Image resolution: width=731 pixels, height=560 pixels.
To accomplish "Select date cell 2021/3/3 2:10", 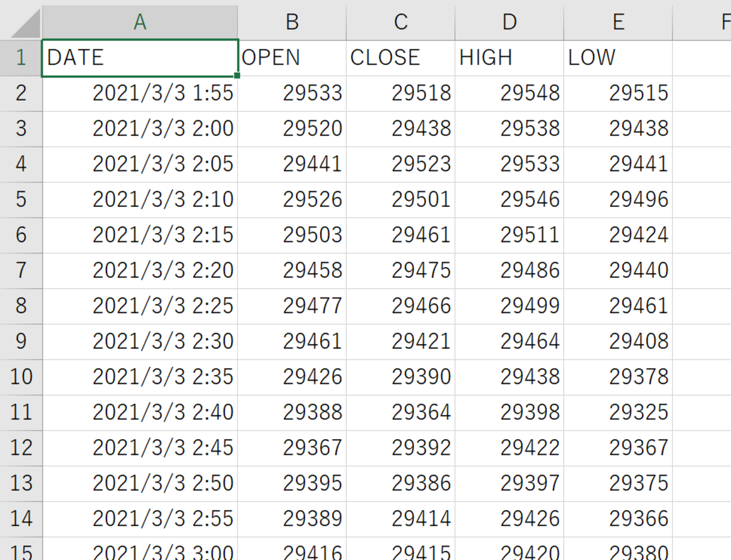I will pyautogui.click(x=140, y=200).
